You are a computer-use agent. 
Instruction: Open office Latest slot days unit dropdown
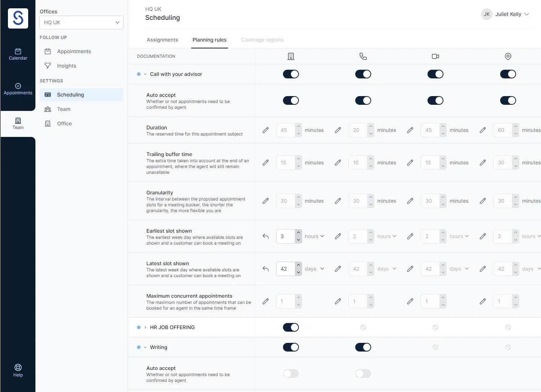click(314, 269)
